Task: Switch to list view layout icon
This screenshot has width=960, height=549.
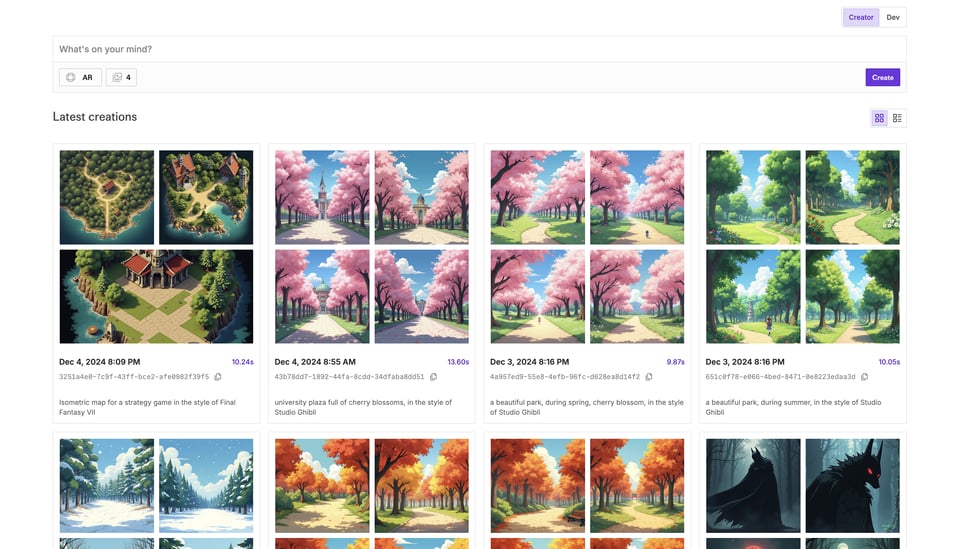Action: [897, 118]
